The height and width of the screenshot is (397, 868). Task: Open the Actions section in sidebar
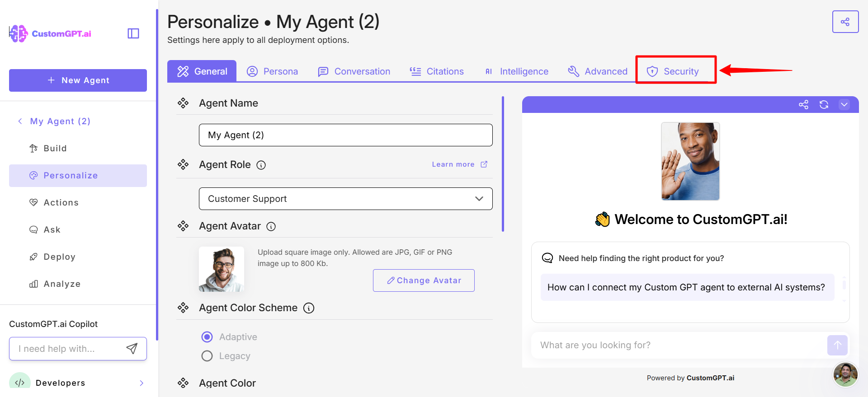(x=78, y=202)
